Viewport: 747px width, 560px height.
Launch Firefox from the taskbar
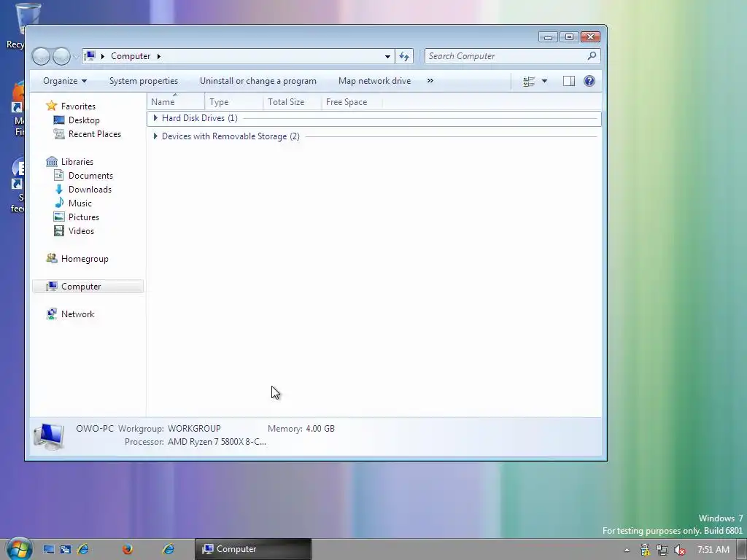[x=127, y=549]
